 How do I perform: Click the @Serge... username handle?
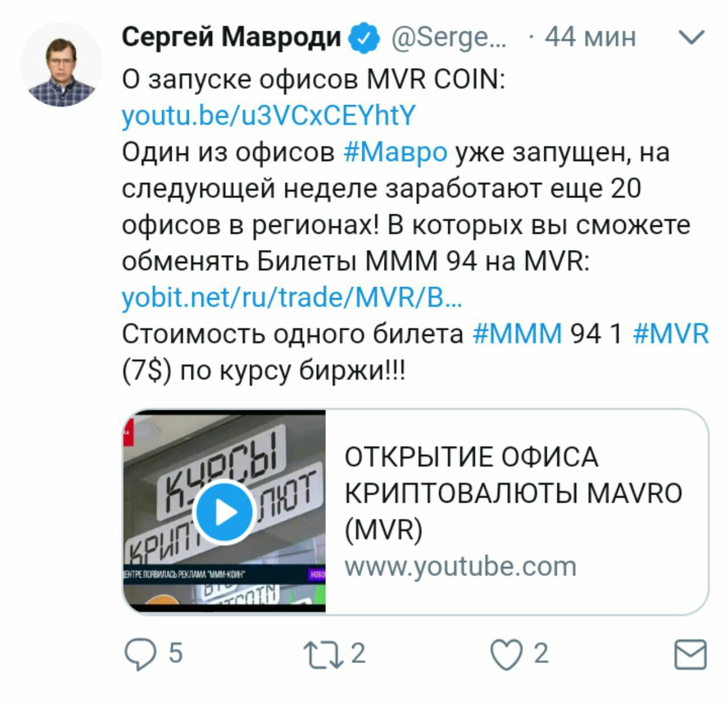(448, 39)
